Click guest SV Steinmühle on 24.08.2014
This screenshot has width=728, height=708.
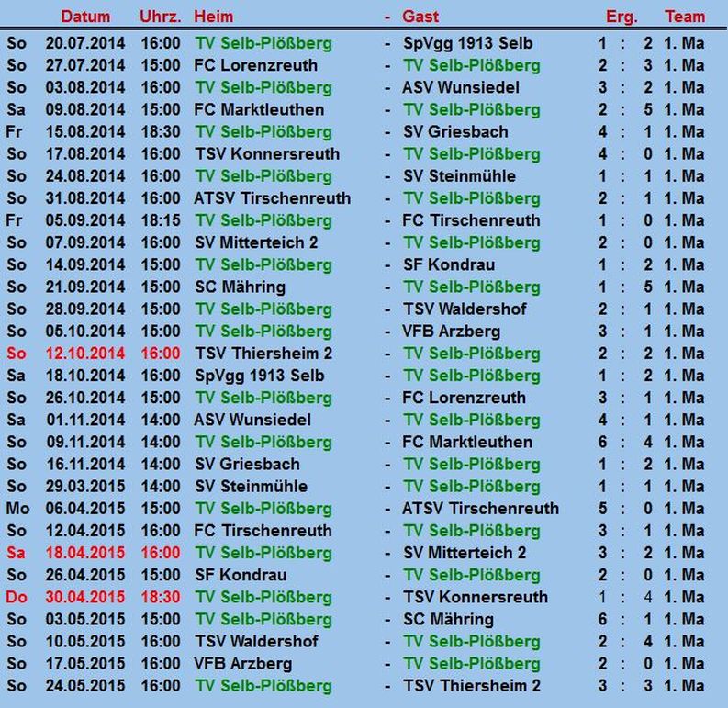point(459,176)
